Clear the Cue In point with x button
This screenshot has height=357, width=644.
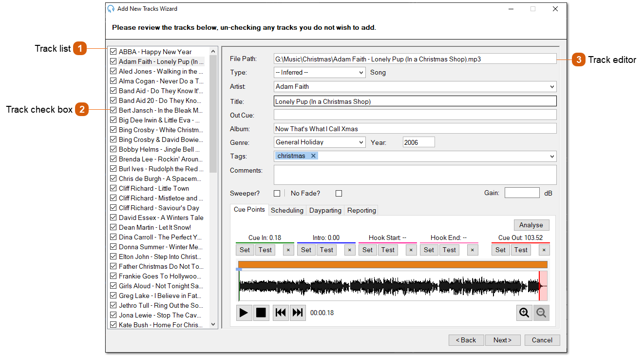click(x=288, y=250)
